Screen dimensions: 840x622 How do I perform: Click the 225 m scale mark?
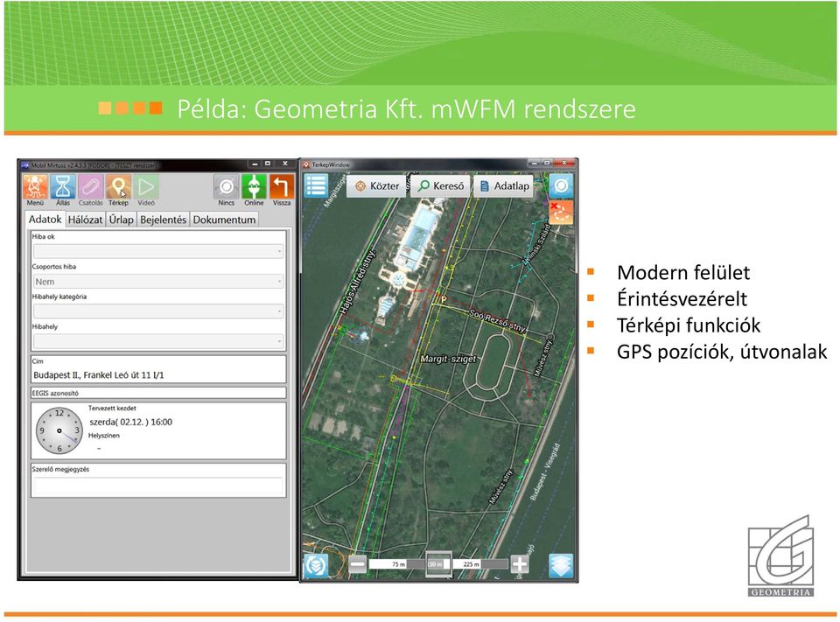[x=472, y=564]
